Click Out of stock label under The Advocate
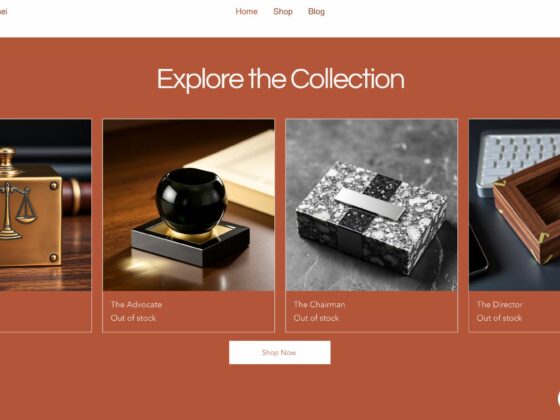This screenshot has width=560, height=420. pyautogui.click(x=133, y=318)
